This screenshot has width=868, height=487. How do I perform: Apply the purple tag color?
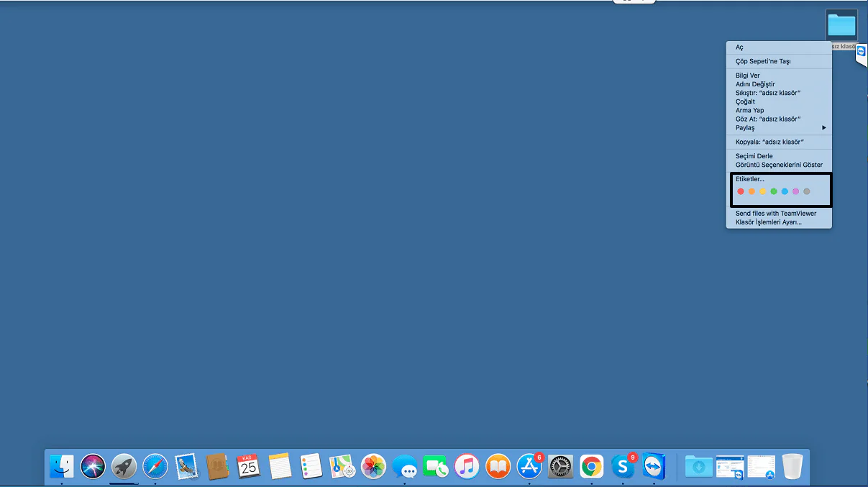tap(795, 191)
